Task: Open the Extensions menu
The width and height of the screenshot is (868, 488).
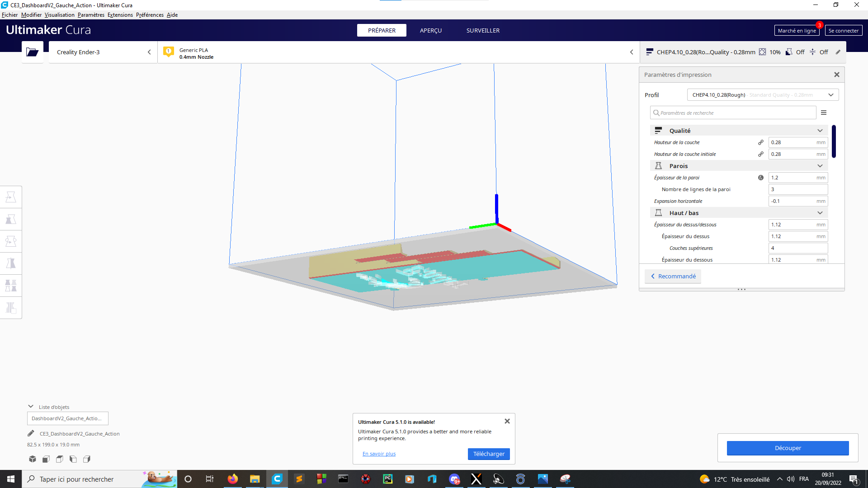Action: pyautogui.click(x=120, y=15)
